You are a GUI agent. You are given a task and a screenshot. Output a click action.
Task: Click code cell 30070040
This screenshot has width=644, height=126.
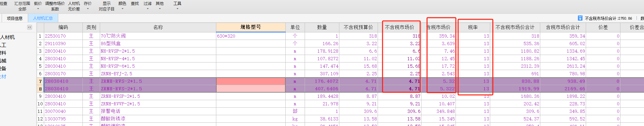click(63, 111)
